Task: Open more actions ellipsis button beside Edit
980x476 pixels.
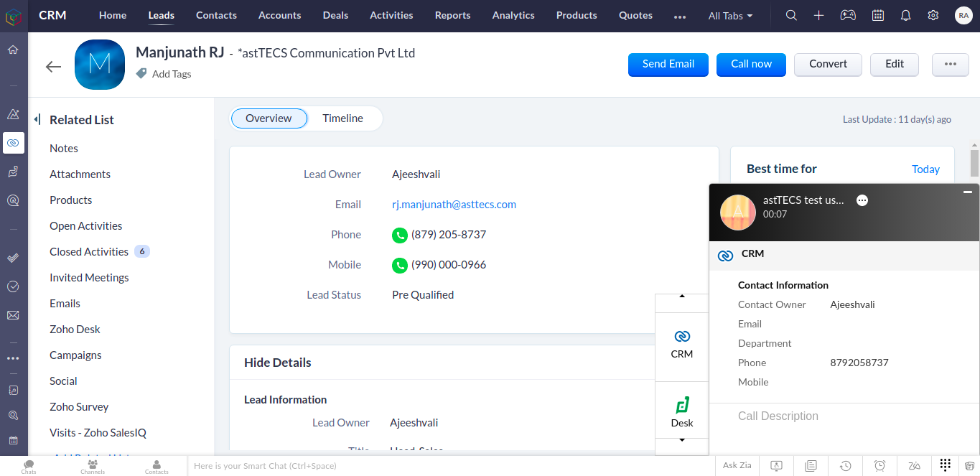Action: (x=950, y=64)
